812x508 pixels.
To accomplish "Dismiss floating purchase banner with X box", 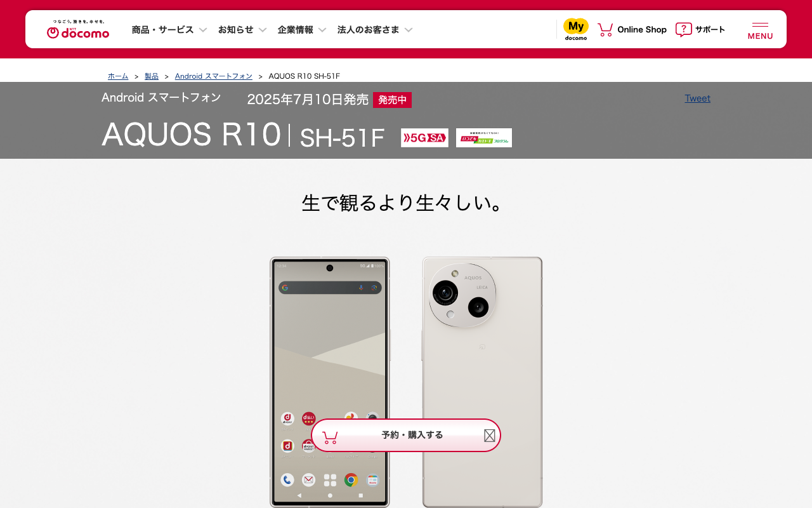I will (490, 436).
